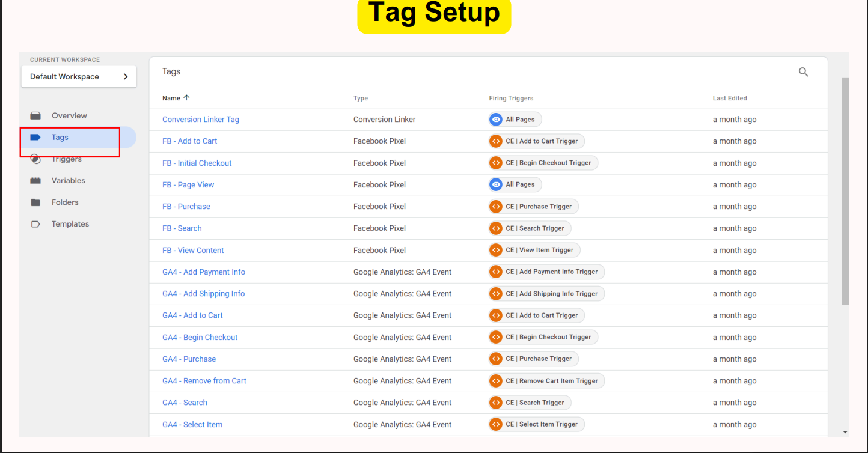Viewport: 868px width, 453px height.
Task: Click orange code icon in FB - Initial Checkout row
Action: [x=496, y=163]
